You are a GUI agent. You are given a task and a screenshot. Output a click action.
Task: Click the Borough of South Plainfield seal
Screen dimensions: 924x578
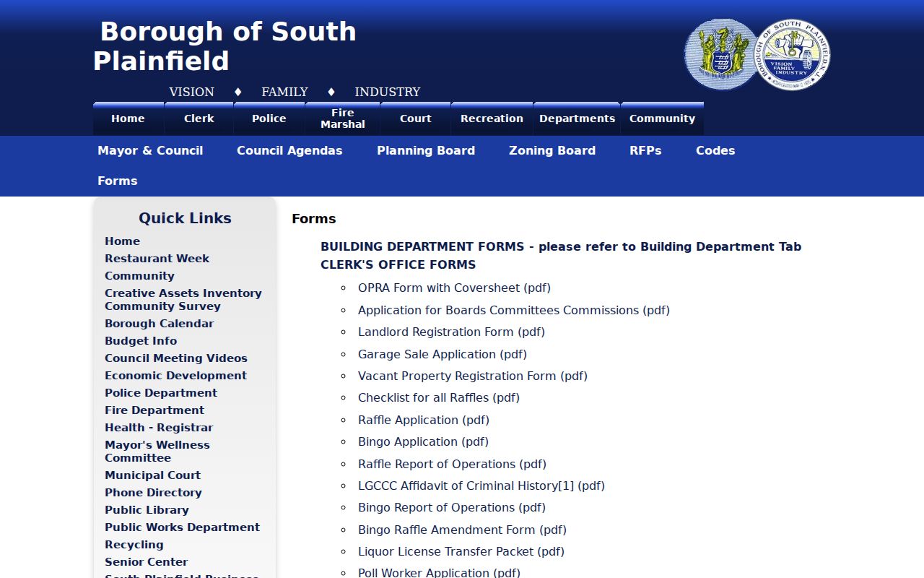(x=793, y=55)
